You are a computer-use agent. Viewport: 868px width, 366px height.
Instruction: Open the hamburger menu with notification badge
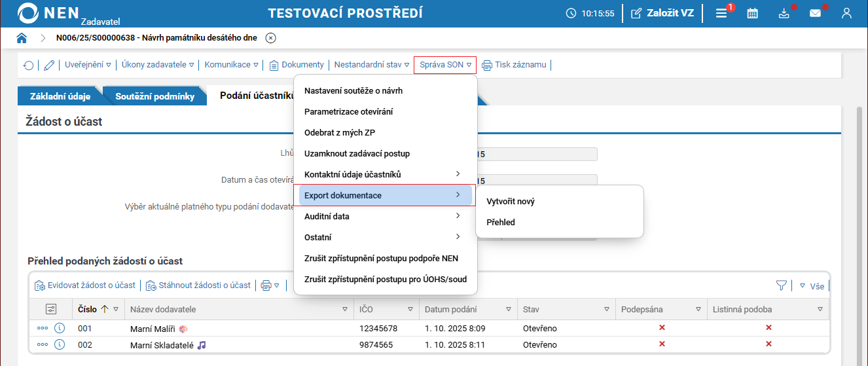click(x=721, y=13)
